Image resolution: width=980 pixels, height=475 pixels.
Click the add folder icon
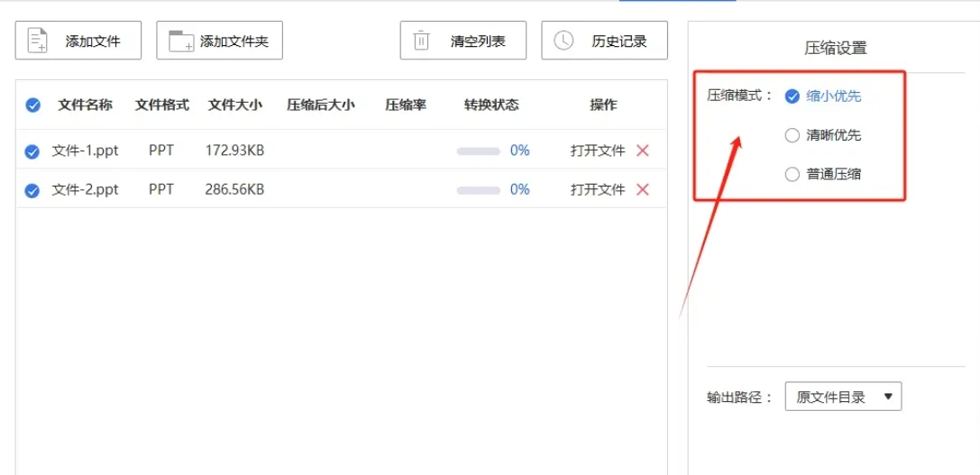[181, 41]
